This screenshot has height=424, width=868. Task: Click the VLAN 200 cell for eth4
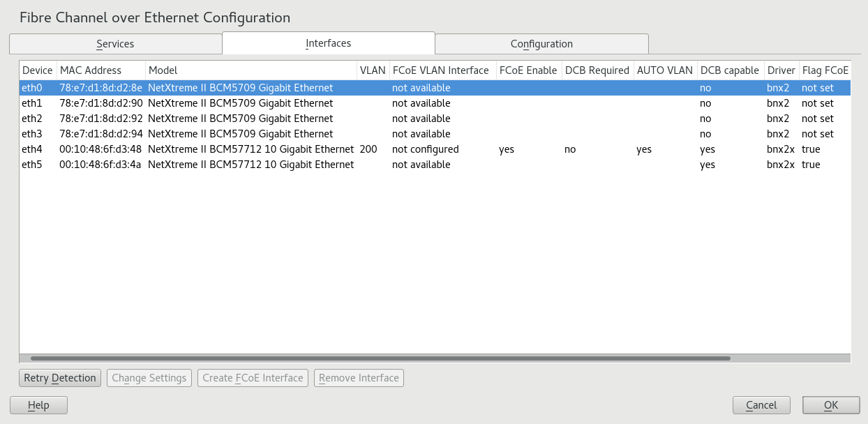point(368,149)
